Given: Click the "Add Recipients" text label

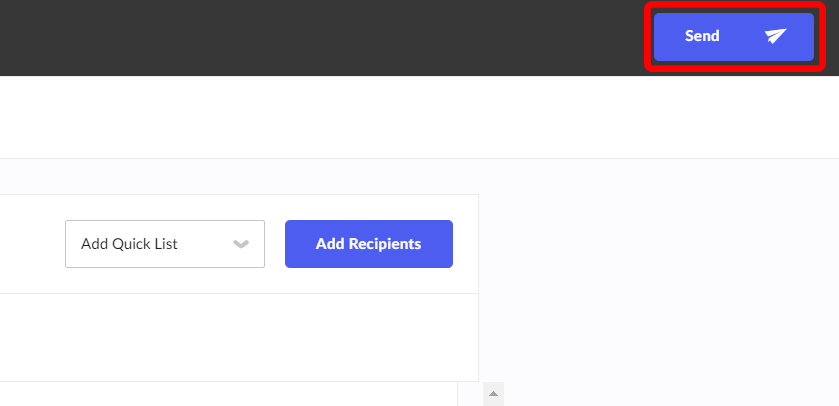Looking at the screenshot, I should [369, 244].
